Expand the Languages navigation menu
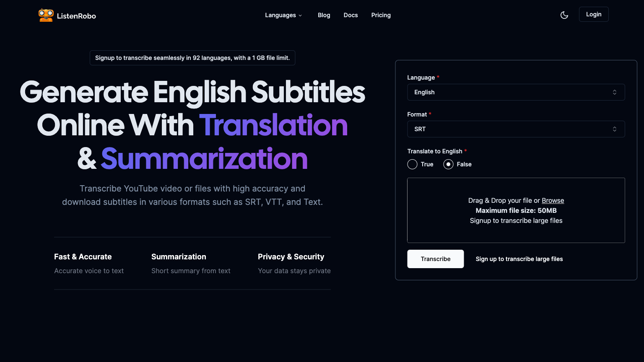This screenshot has height=362, width=644. [x=280, y=15]
